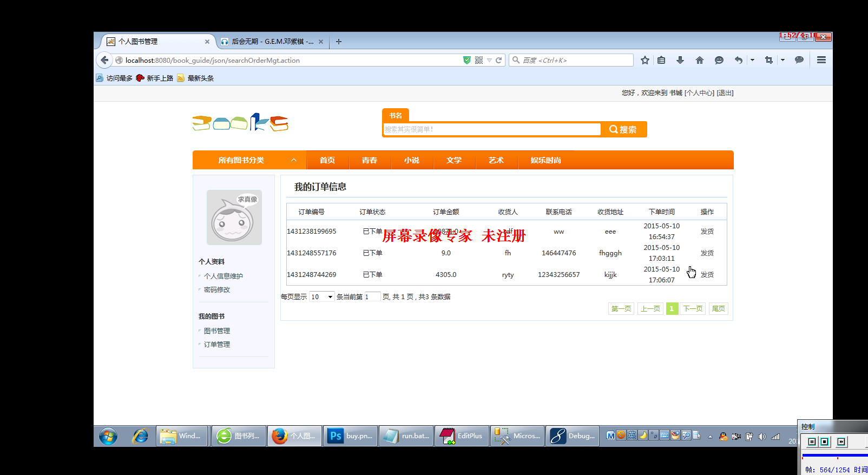Screen dimensions: 868x475
Task: Open dropdown arrow next to crop icon
Action: (x=782, y=60)
